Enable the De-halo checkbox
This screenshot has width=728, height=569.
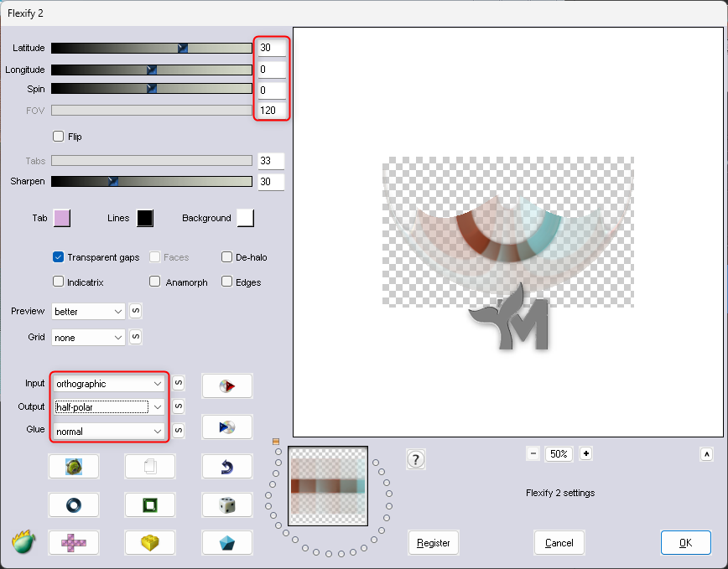click(x=227, y=257)
